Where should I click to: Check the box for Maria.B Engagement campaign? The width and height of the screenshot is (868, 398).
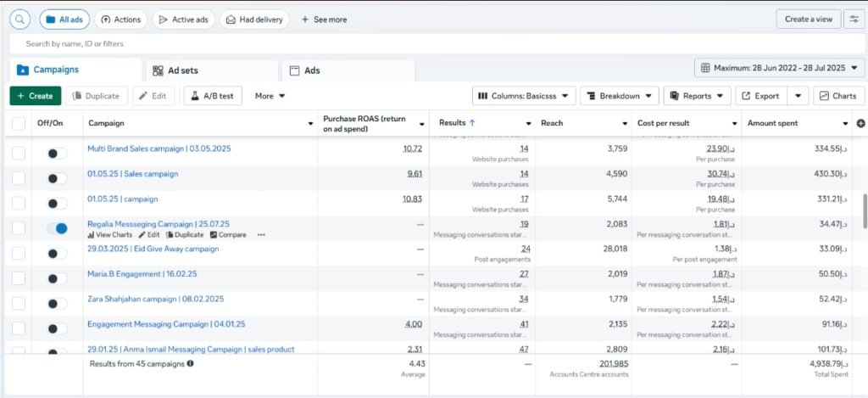click(19, 278)
